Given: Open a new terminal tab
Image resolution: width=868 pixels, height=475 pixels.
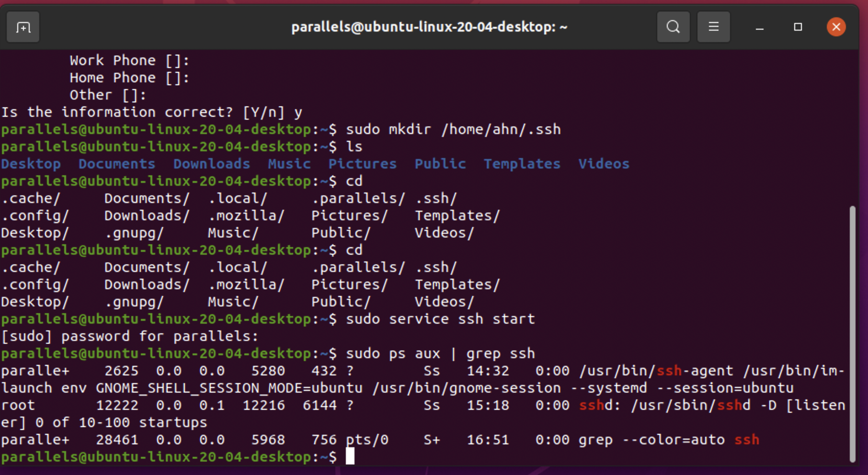Looking at the screenshot, I should (x=23, y=27).
